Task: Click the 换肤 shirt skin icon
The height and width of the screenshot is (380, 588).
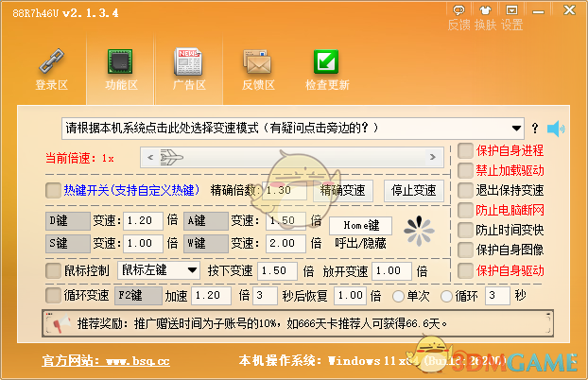Action: (x=485, y=10)
